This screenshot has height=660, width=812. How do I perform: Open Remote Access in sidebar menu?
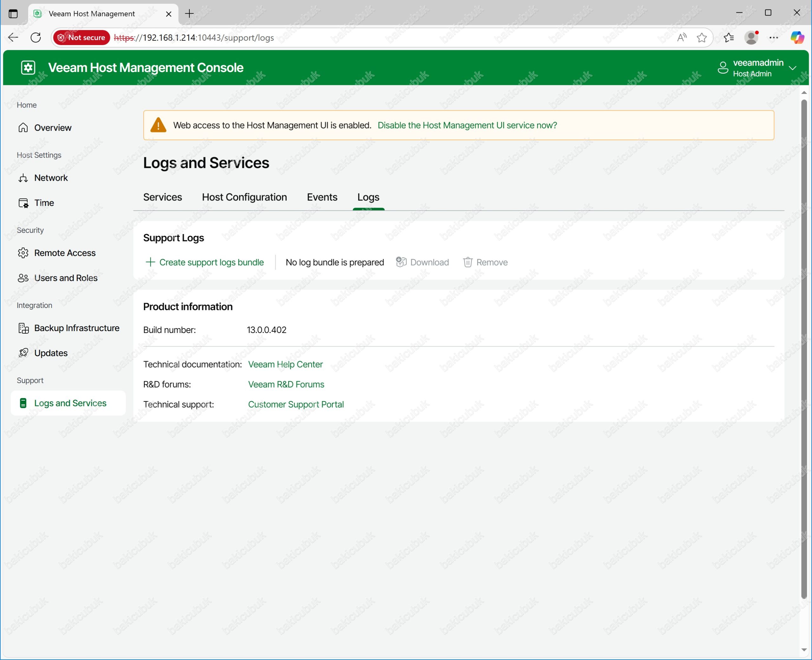[65, 253]
